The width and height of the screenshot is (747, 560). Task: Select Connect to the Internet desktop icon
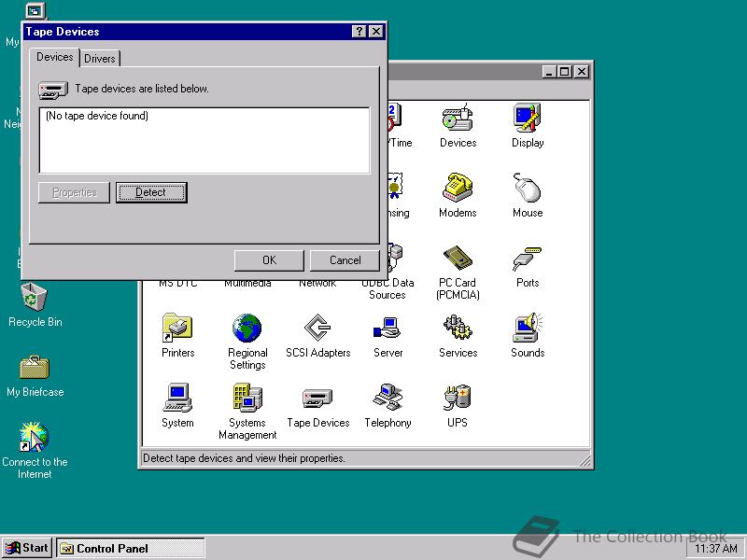click(x=35, y=450)
